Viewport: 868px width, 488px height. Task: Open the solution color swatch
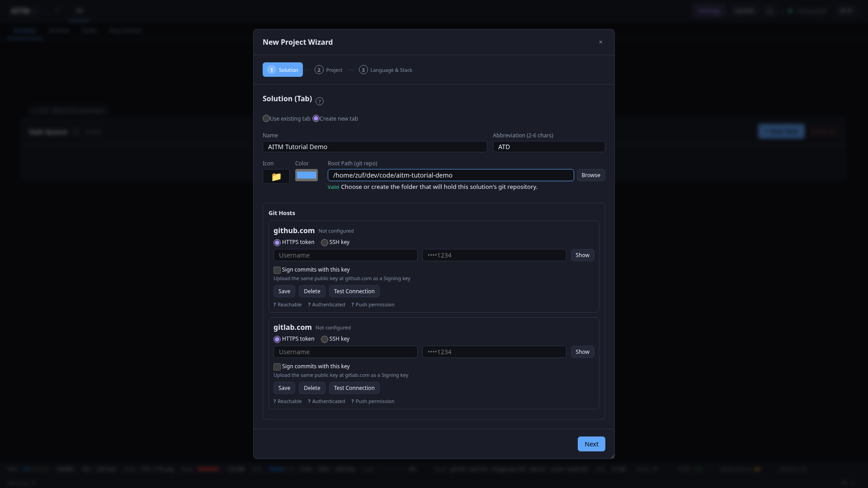pyautogui.click(x=307, y=175)
